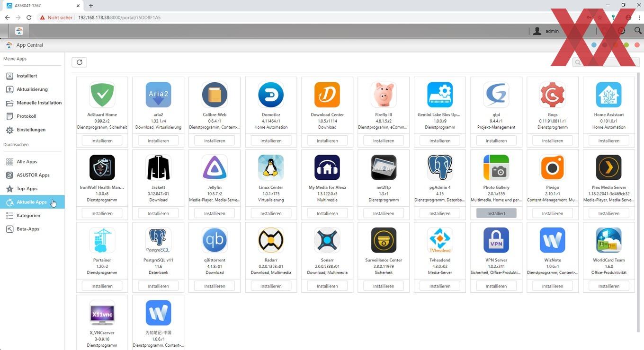Open the Protokoll sidebar entry
Screen dimensions: 644x350
click(x=32, y=116)
